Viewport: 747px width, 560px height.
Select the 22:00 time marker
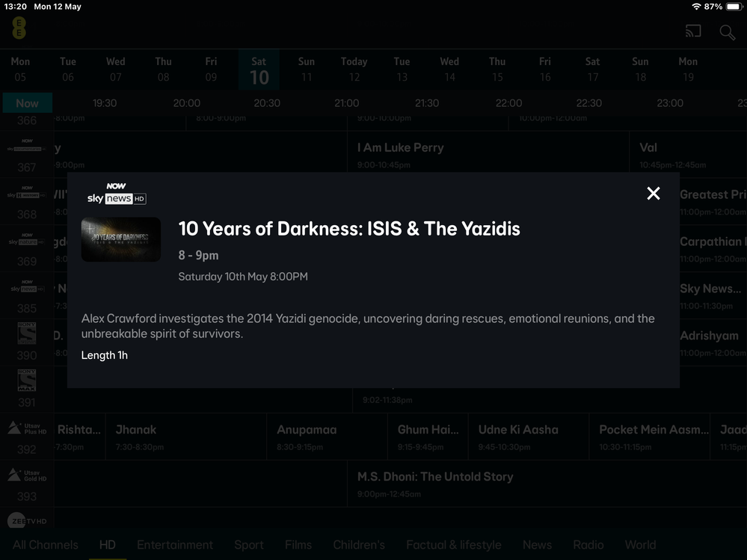(x=508, y=103)
